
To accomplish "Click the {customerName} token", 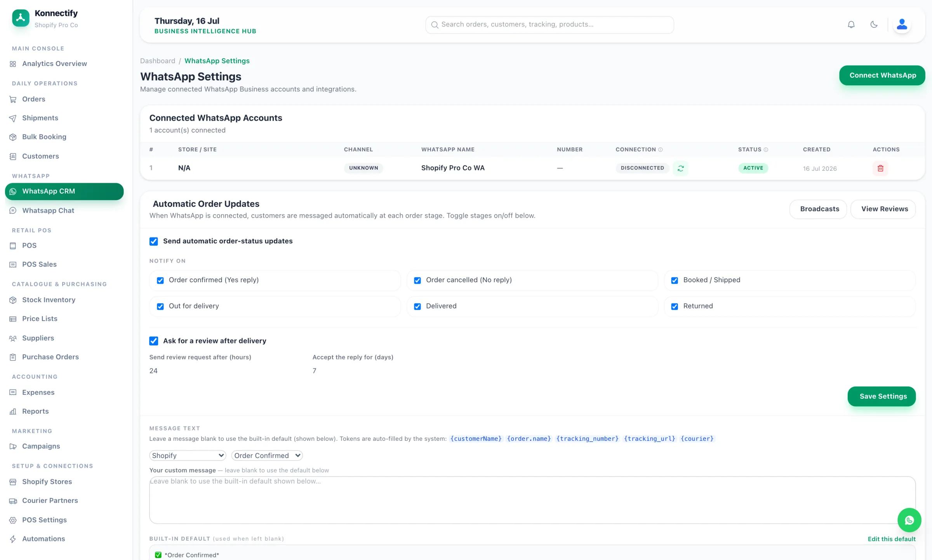I will point(476,439).
